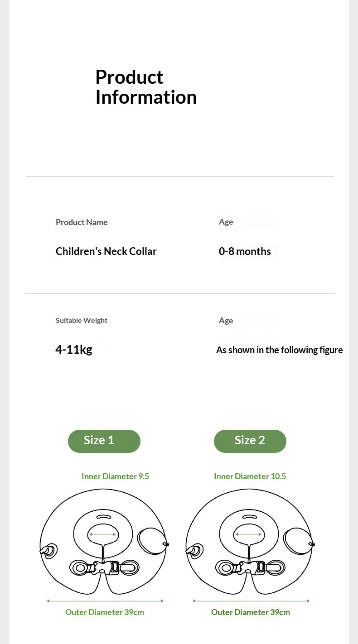Click the inner diameter arrow in Size 1 diagram

point(102,535)
